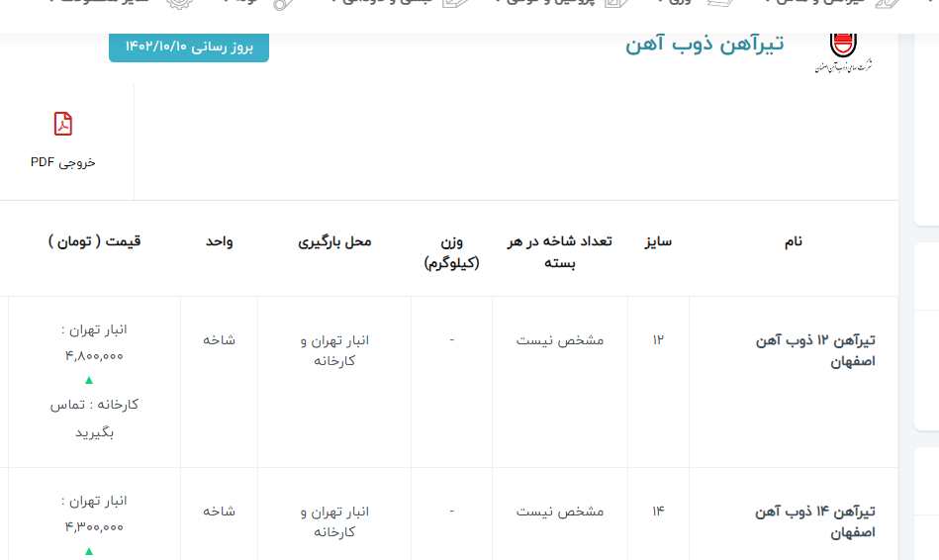Click green price arrow for تیرآهن ۱۴
Screen dimensions: 939x560
(89, 551)
